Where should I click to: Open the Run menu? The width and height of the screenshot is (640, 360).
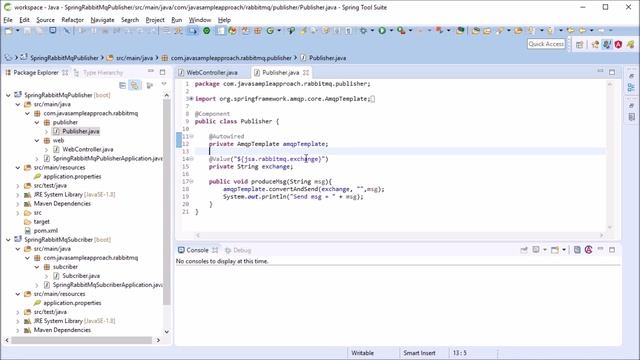point(176,20)
